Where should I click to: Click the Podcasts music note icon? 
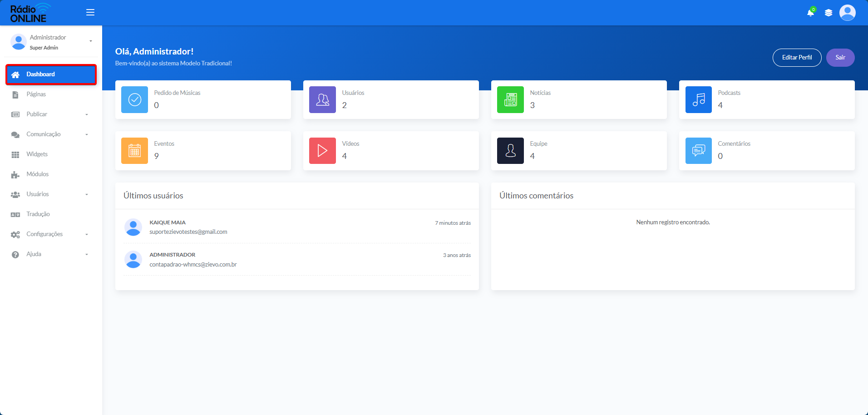tap(699, 99)
